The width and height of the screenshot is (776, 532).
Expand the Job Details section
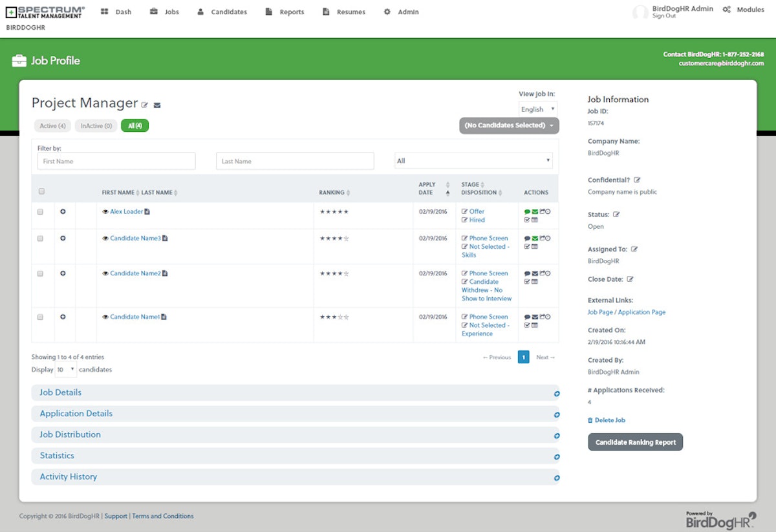(x=61, y=392)
